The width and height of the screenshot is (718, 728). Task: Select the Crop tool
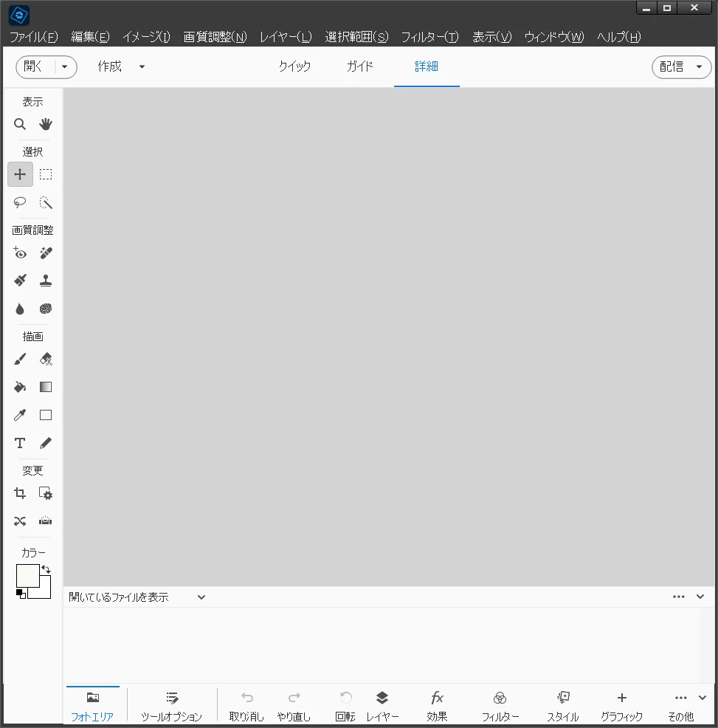point(19,493)
